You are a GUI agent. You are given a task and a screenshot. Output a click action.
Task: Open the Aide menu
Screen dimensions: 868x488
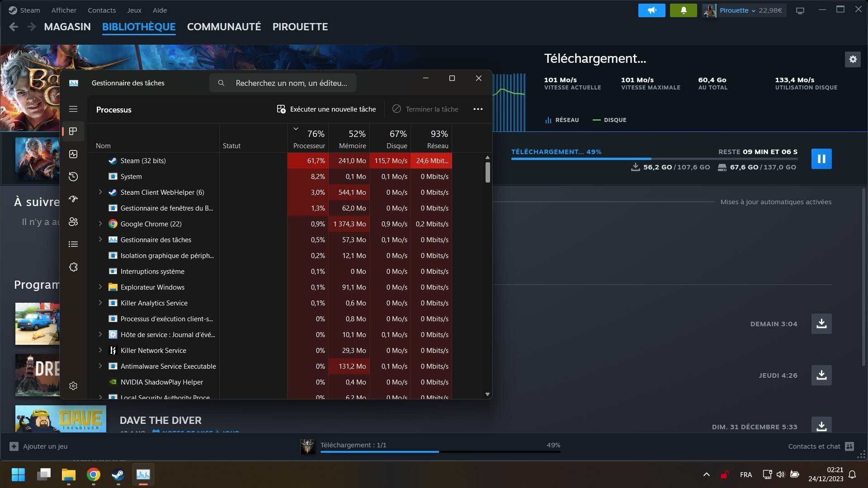point(160,10)
